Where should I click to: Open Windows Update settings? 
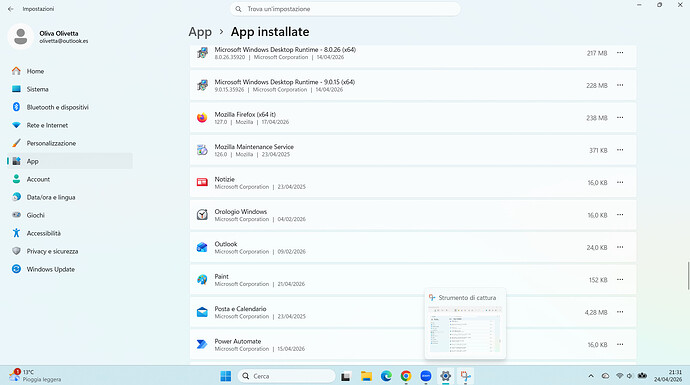pyautogui.click(x=70, y=269)
